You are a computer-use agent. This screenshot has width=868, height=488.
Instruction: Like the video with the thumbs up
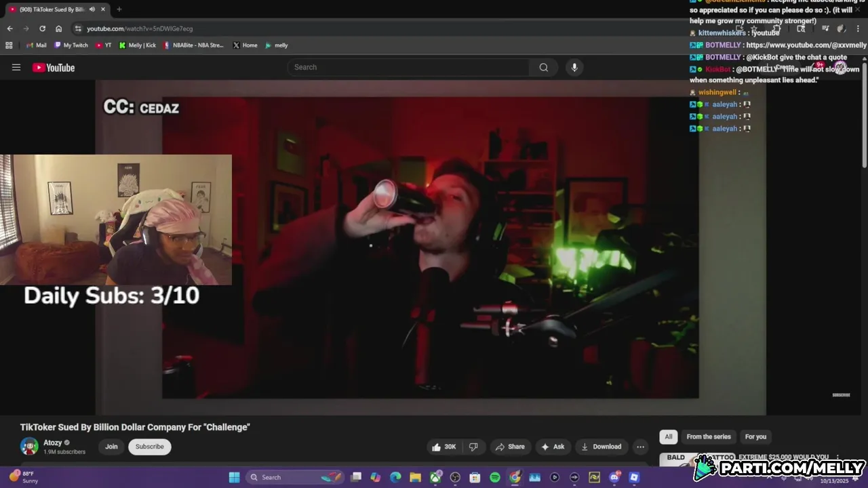pyautogui.click(x=444, y=447)
